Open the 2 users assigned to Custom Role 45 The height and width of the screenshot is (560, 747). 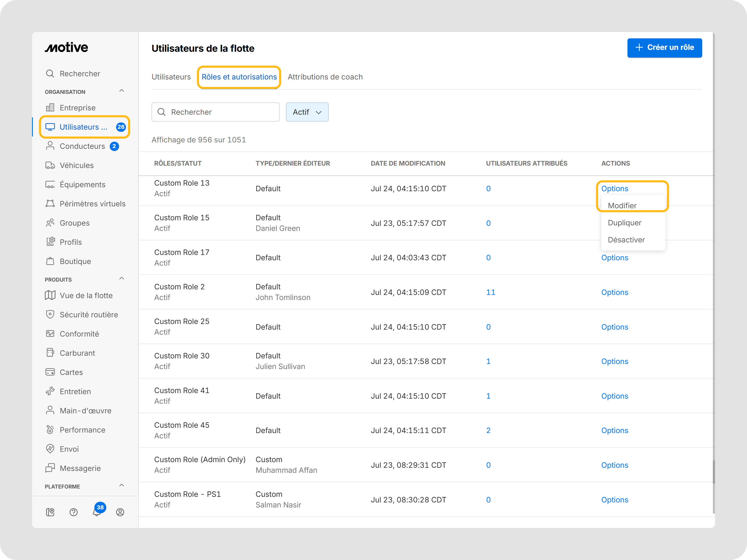coord(488,430)
